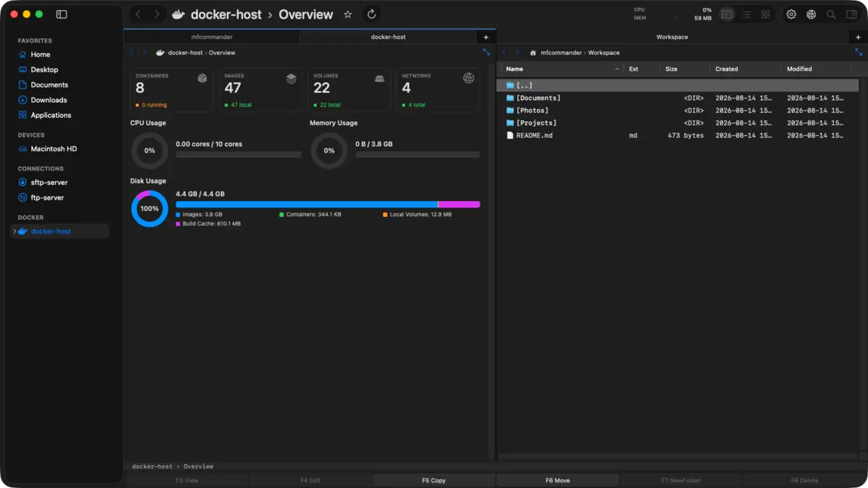Image resolution: width=868 pixels, height=488 pixels.
Task: Sort by Size column header
Action: (685, 69)
